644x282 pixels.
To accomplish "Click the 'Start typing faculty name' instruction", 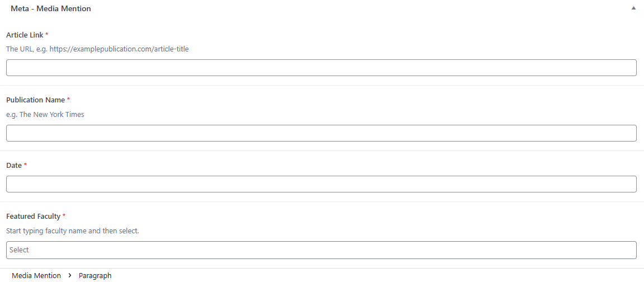I will (72, 231).
